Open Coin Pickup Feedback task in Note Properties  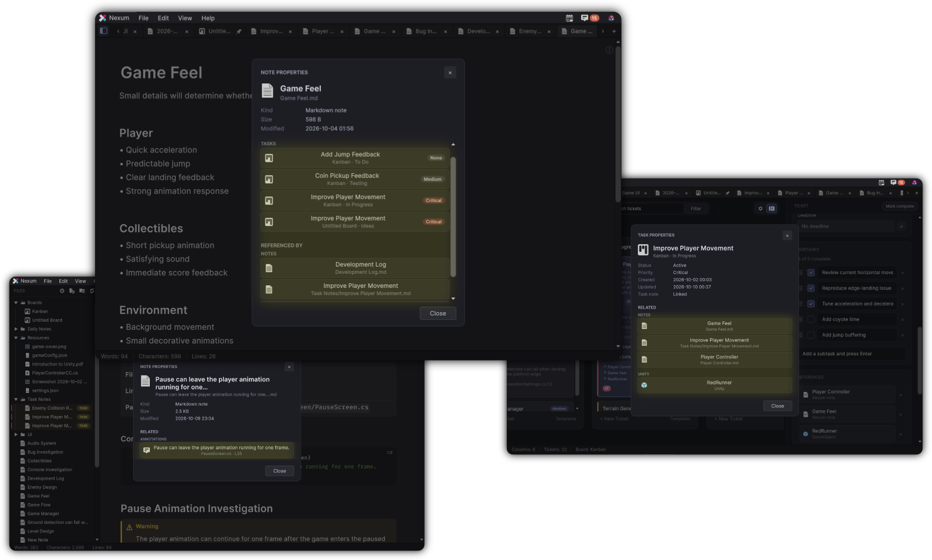click(x=355, y=179)
